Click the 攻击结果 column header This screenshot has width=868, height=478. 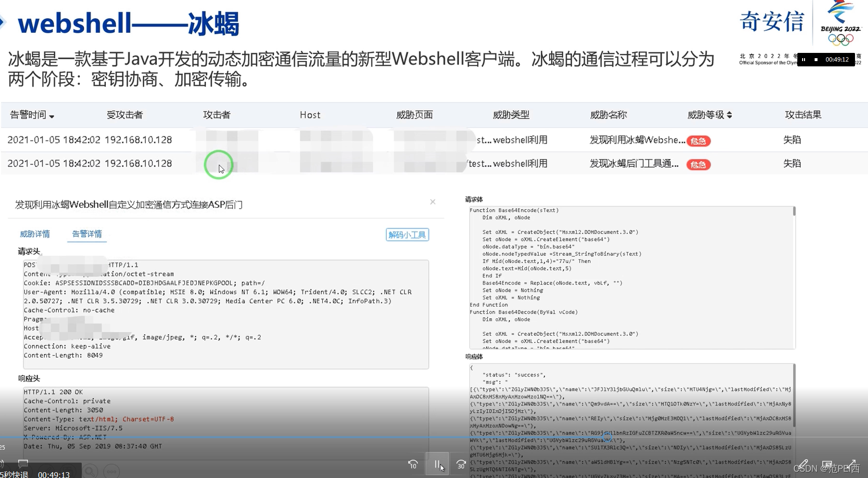(x=803, y=115)
